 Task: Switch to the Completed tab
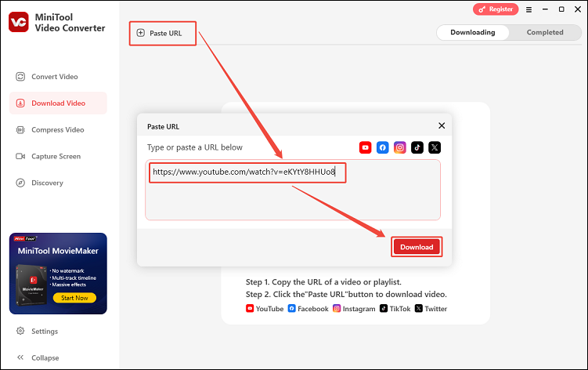[545, 32]
